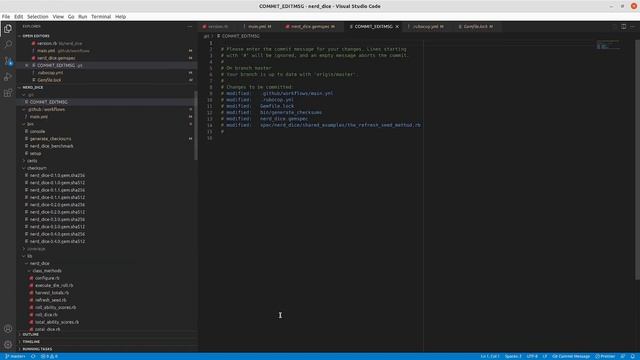Open the Run menu
The height and width of the screenshot is (360, 640).
point(82,17)
